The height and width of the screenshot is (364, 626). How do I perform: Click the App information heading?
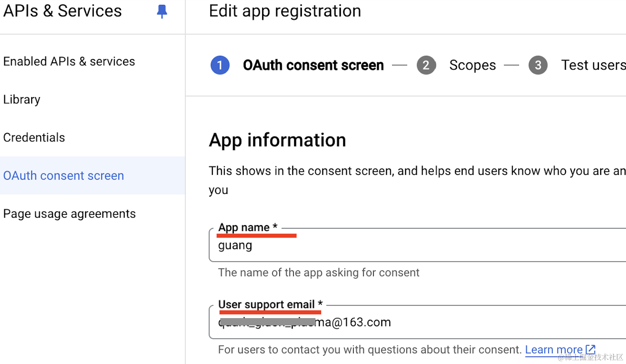pyautogui.click(x=277, y=140)
